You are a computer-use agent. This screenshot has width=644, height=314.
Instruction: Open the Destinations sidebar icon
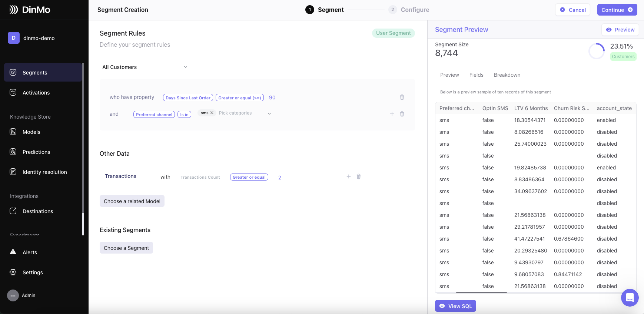click(x=13, y=211)
